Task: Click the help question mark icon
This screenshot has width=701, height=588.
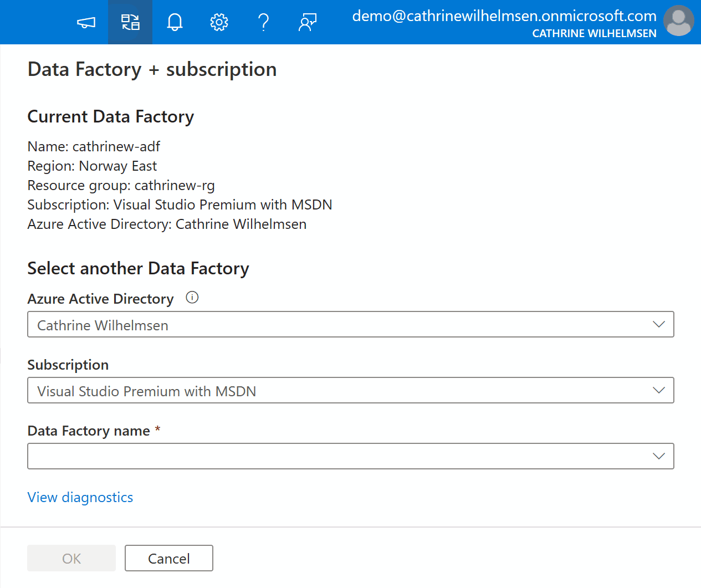Action: coord(263,22)
